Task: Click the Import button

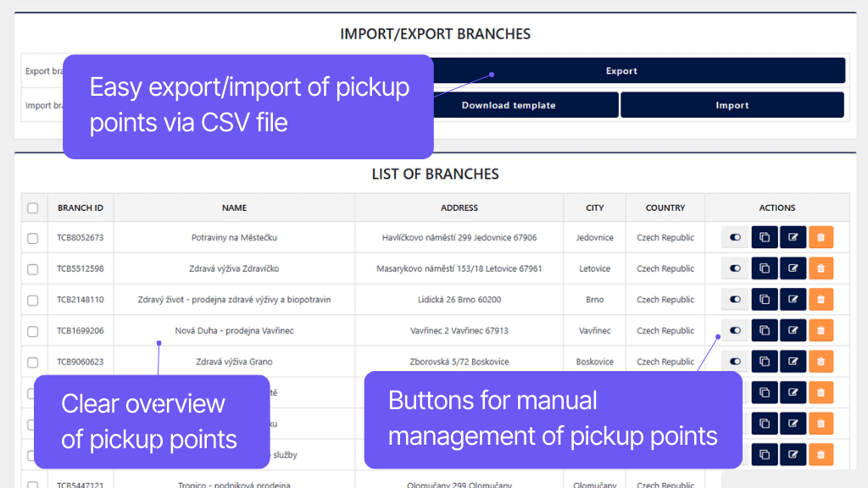Action: [x=732, y=105]
